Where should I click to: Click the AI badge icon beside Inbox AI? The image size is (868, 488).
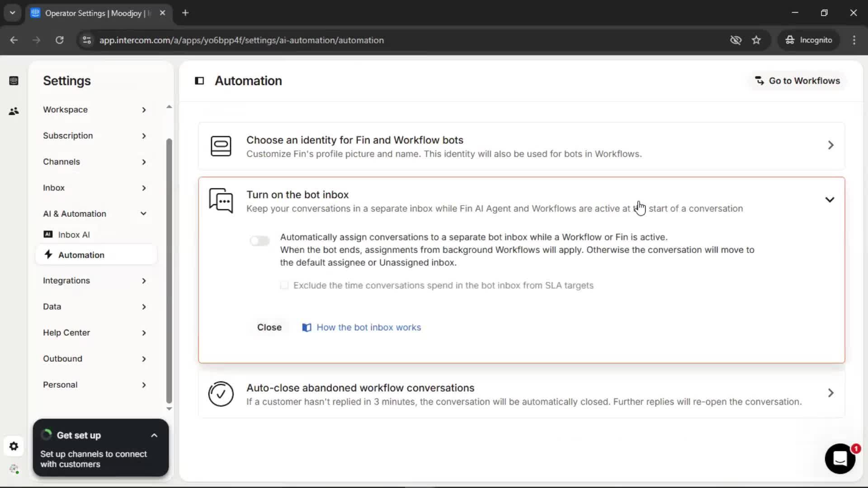[48, 234]
